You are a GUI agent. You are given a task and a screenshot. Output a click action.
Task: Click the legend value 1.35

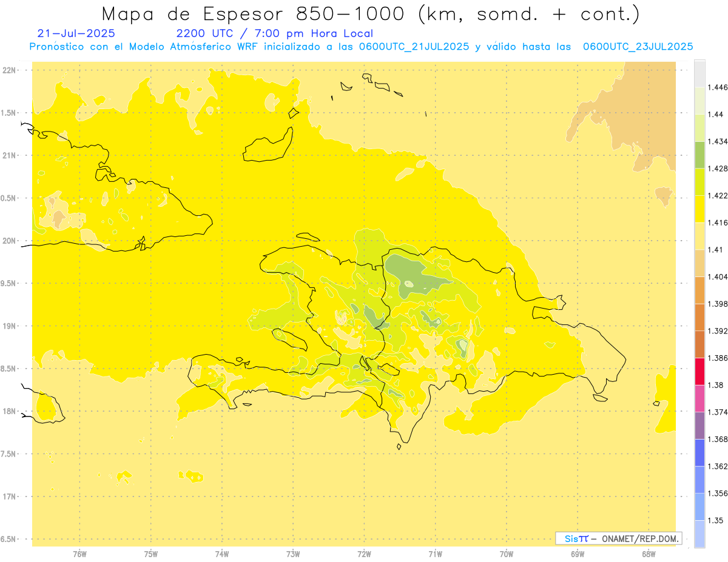point(716,521)
